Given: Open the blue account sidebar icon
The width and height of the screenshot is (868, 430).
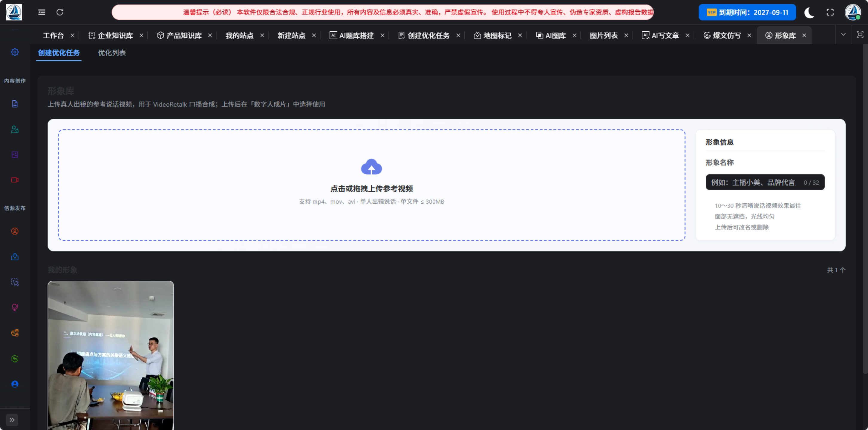Looking at the screenshot, I should click(15, 384).
